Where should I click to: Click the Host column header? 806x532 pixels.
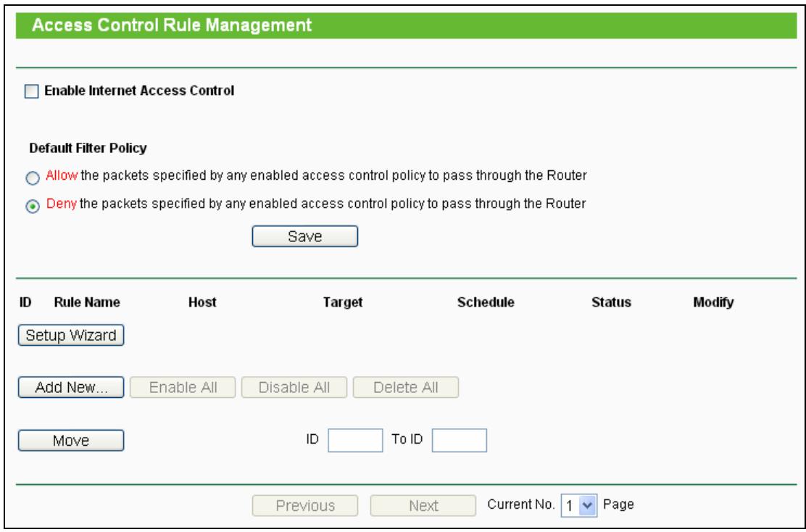pyautogui.click(x=202, y=302)
